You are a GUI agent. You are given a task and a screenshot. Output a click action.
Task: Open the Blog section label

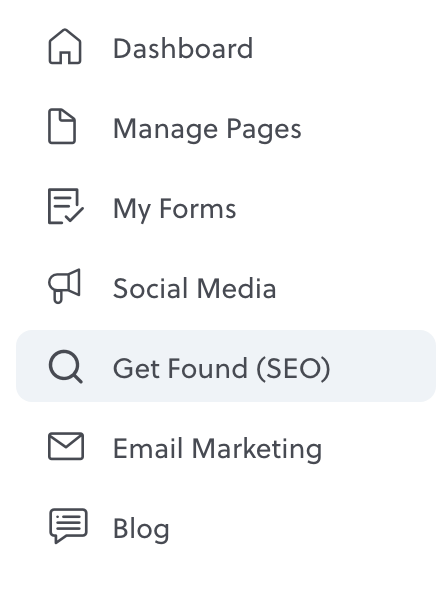tap(141, 529)
